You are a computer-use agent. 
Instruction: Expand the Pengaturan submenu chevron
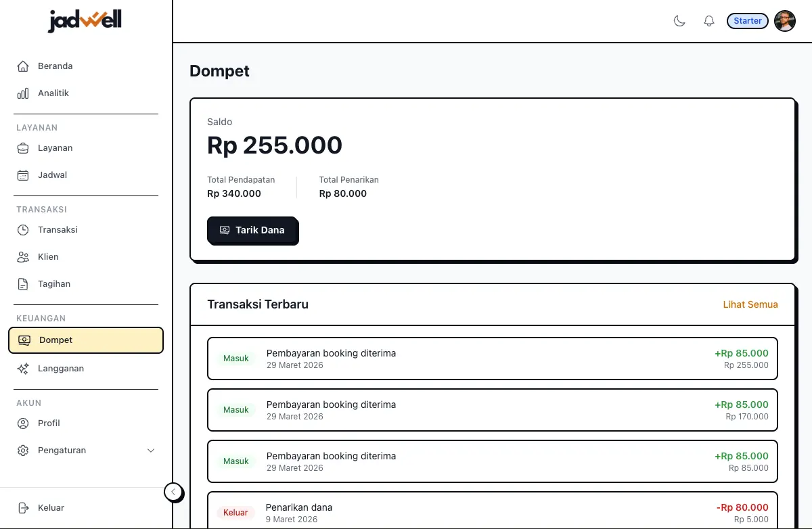click(x=151, y=451)
